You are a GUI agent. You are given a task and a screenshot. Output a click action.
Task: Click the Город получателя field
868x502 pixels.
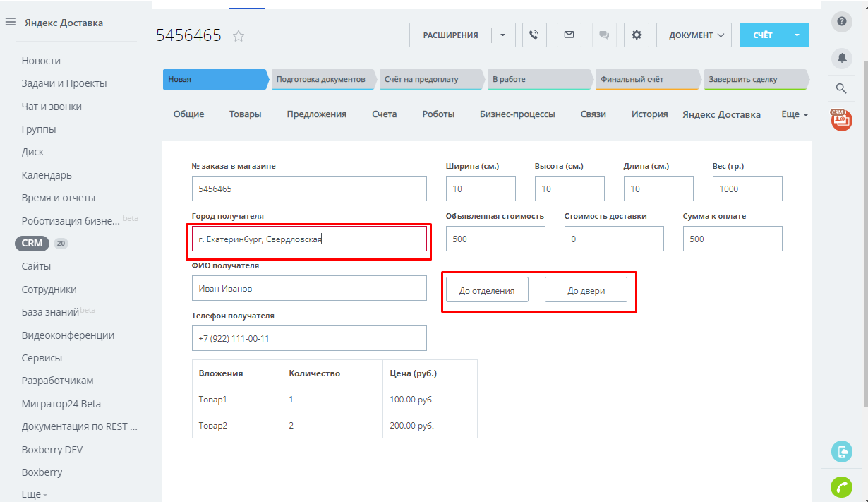click(x=309, y=239)
